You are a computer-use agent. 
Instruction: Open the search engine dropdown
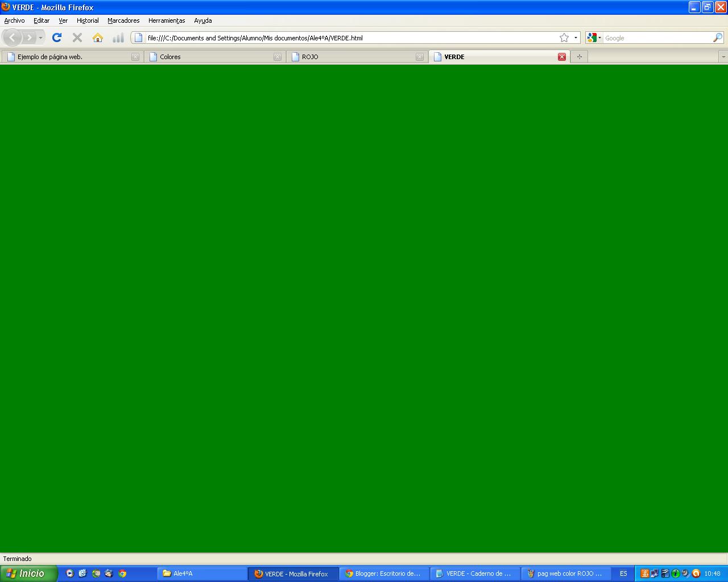[x=600, y=38]
